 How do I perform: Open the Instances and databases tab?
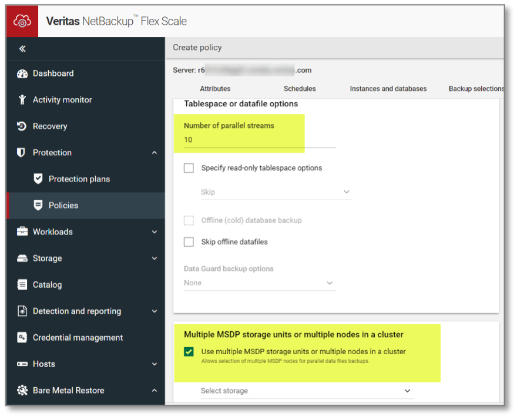(x=388, y=89)
